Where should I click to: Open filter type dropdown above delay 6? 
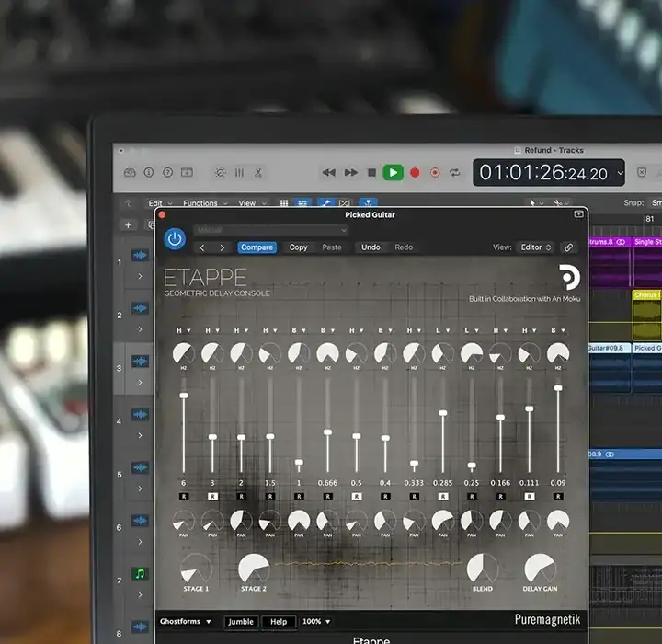point(184,330)
